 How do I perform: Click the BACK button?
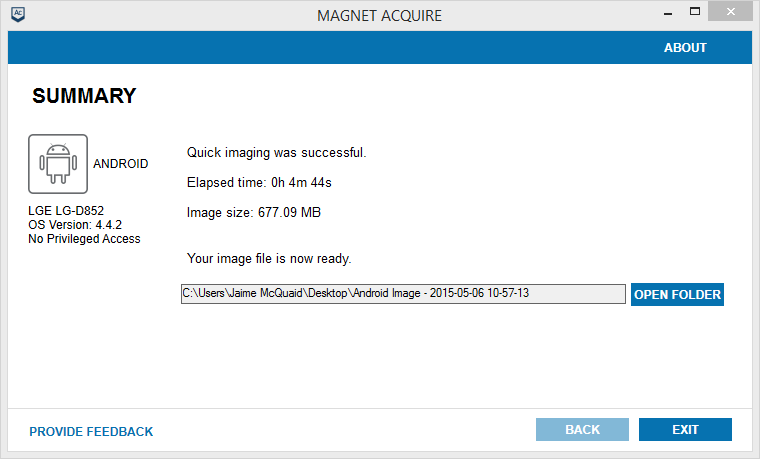(x=582, y=429)
